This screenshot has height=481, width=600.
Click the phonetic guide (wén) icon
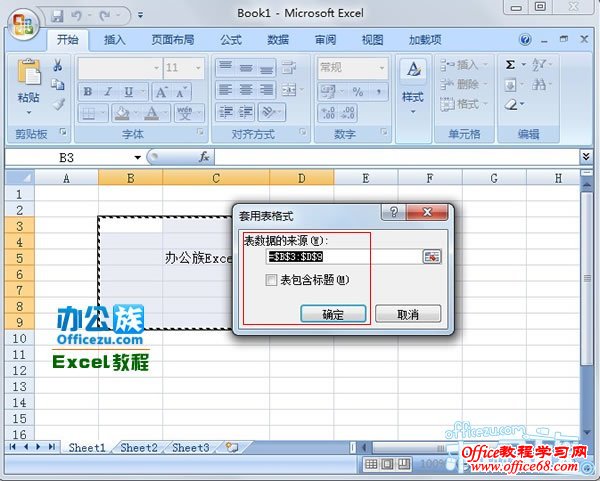pos(184,113)
